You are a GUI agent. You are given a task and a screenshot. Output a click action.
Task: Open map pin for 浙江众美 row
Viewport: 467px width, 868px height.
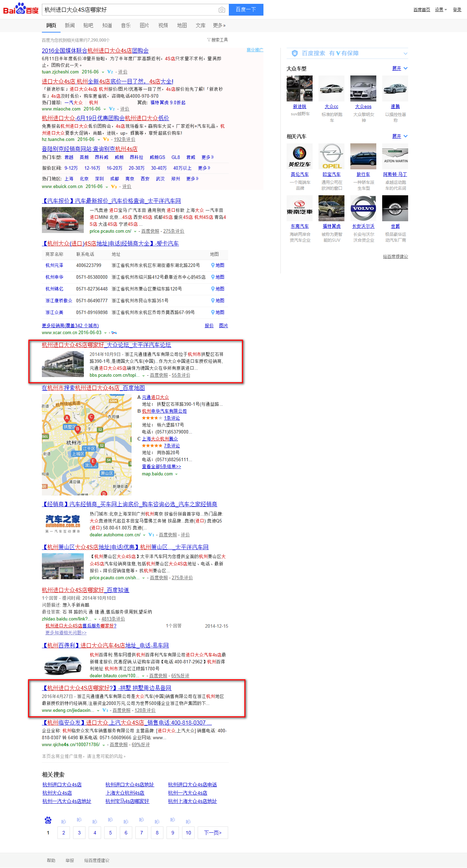pos(213,312)
